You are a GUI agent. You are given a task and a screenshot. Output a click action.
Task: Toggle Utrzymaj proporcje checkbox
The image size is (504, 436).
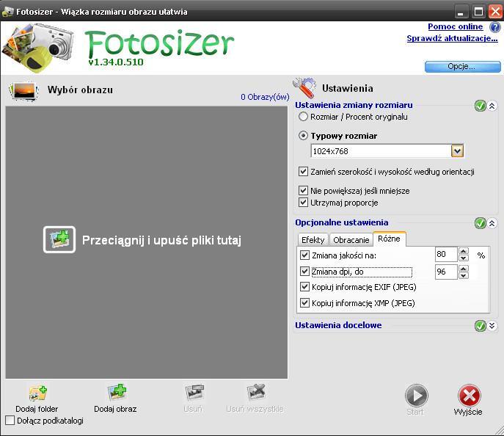tap(303, 203)
